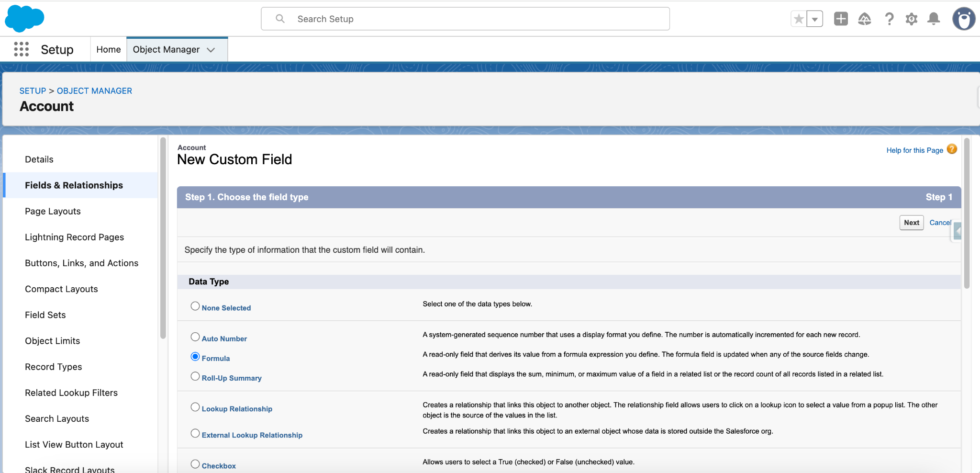Open Object Limits in sidebar
Image resolution: width=980 pixels, height=473 pixels.
[x=80, y=340]
